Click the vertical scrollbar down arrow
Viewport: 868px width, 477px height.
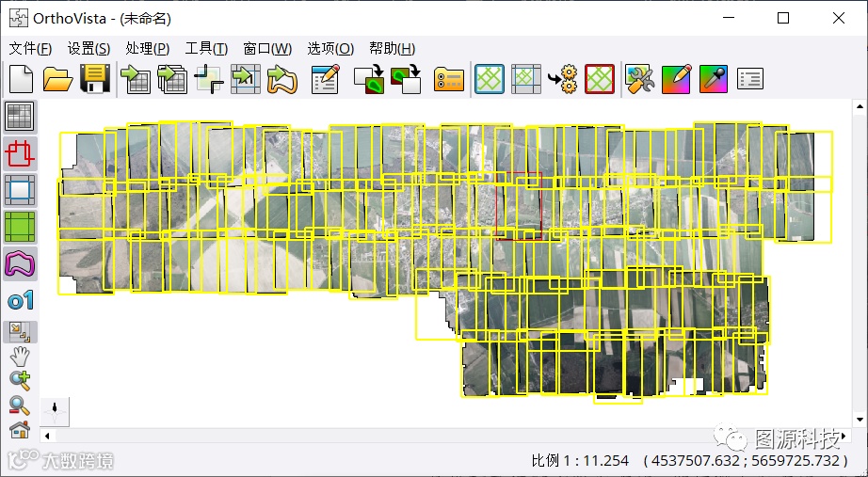(x=860, y=420)
